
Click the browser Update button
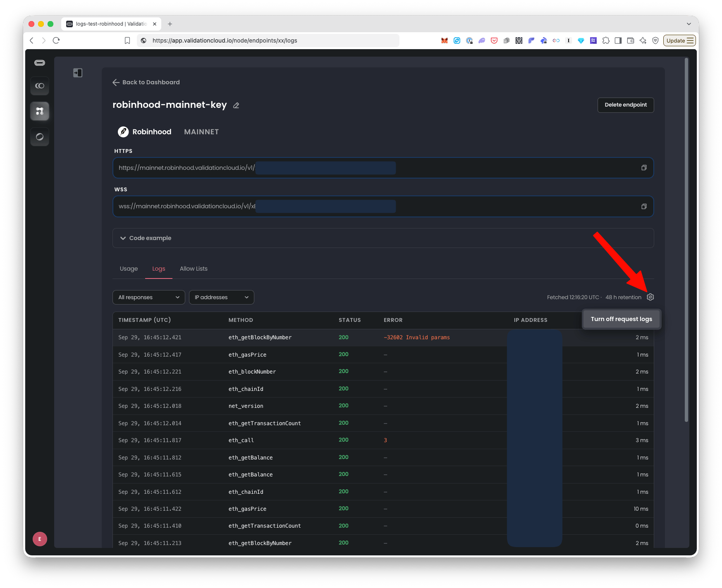pos(679,40)
